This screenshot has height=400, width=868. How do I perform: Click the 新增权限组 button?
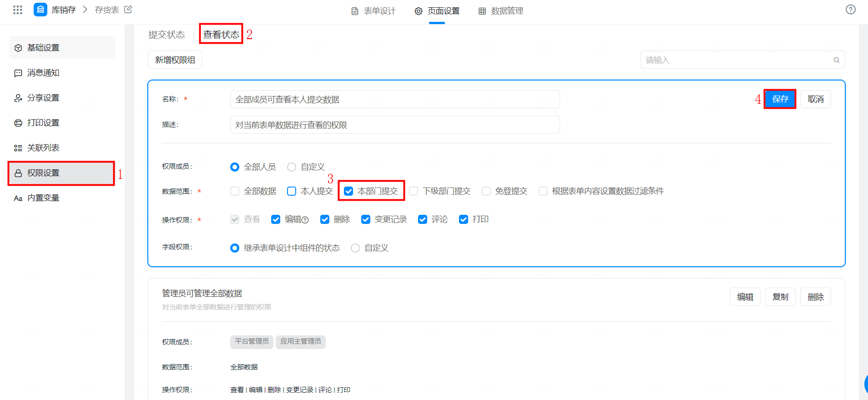point(175,60)
